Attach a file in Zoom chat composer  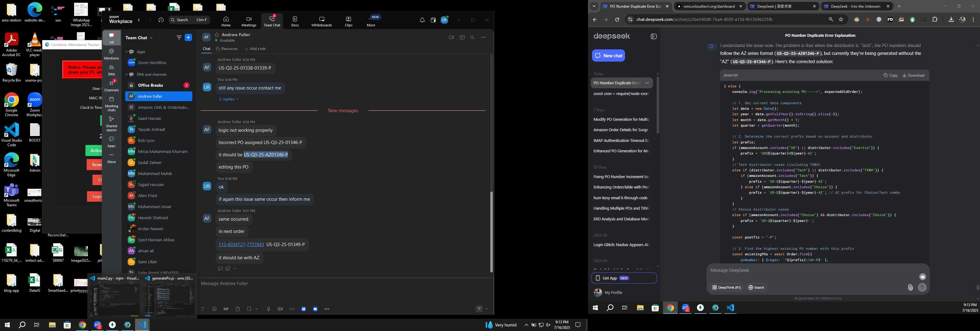238,309
